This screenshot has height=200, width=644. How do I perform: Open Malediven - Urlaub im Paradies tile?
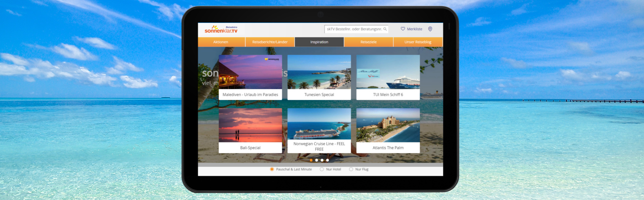click(x=250, y=77)
